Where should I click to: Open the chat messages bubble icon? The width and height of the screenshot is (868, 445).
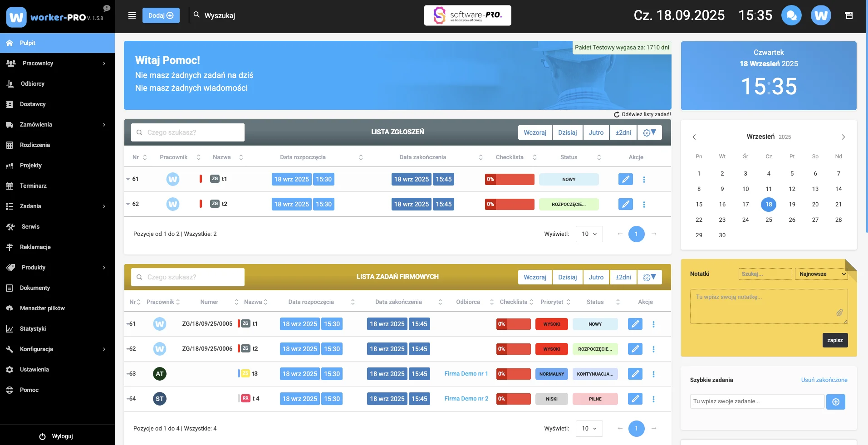tap(791, 15)
